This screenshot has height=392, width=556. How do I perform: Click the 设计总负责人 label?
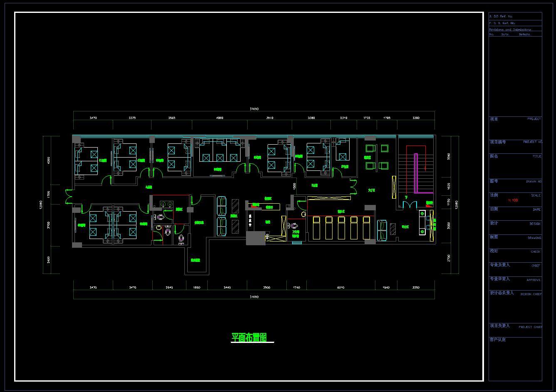[502, 293]
